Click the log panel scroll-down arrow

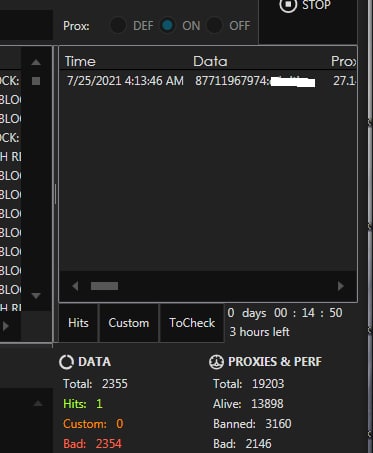point(36,295)
